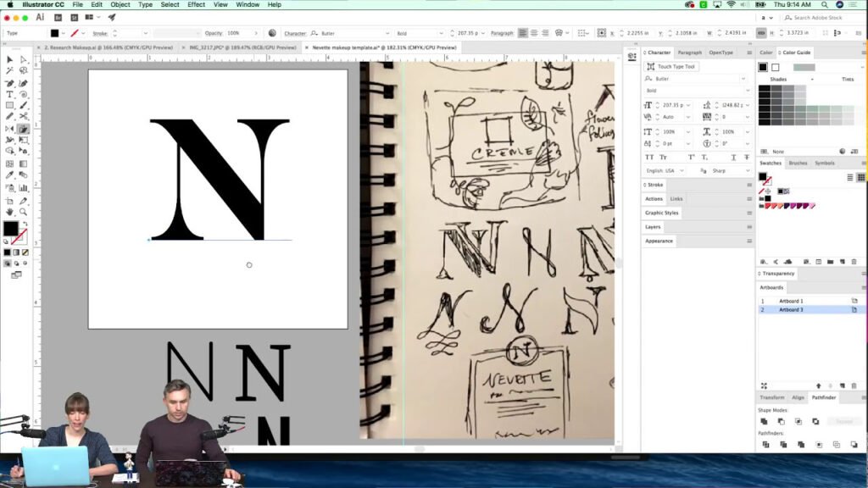Click the Touch Type Tool button
This screenshot has width=868, height=488.
(x=671, y=66)
